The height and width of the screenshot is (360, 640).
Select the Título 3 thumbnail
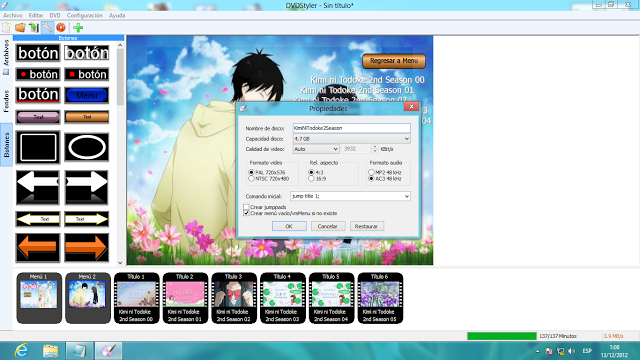point(234,298)
